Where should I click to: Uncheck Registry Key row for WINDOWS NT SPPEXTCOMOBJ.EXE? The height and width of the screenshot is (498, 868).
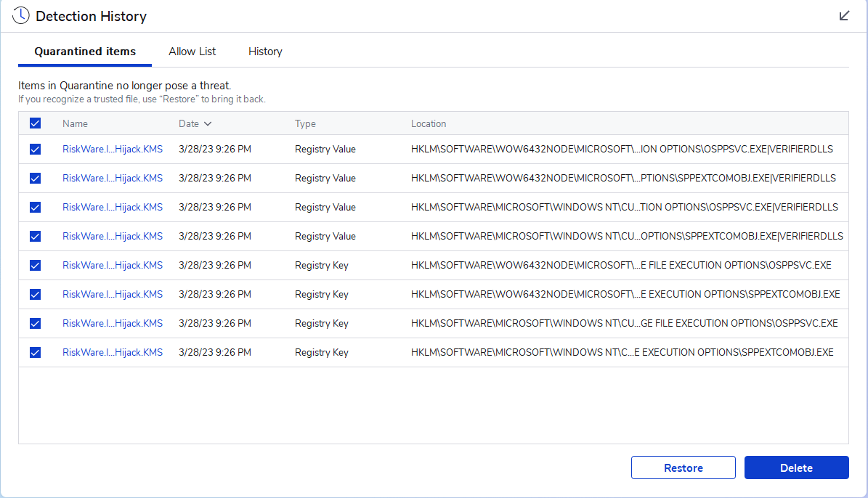(x=35, y=353)
